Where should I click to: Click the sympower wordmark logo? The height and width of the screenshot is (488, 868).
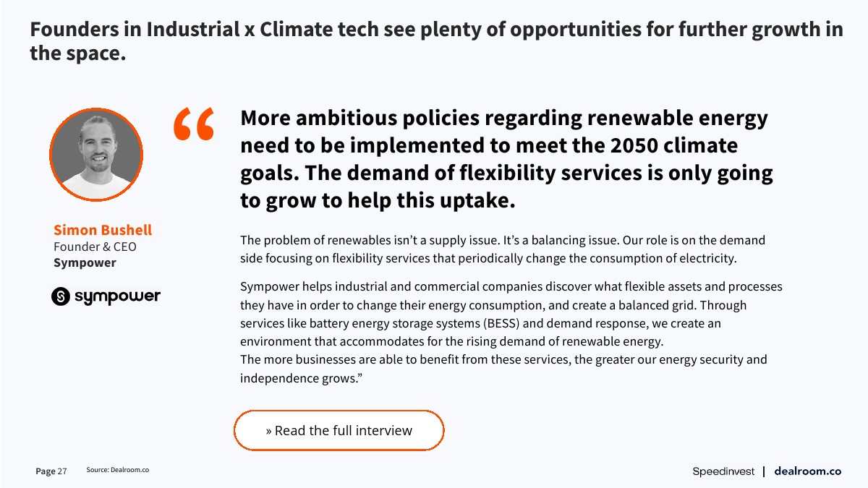click(x=117, y=296)
